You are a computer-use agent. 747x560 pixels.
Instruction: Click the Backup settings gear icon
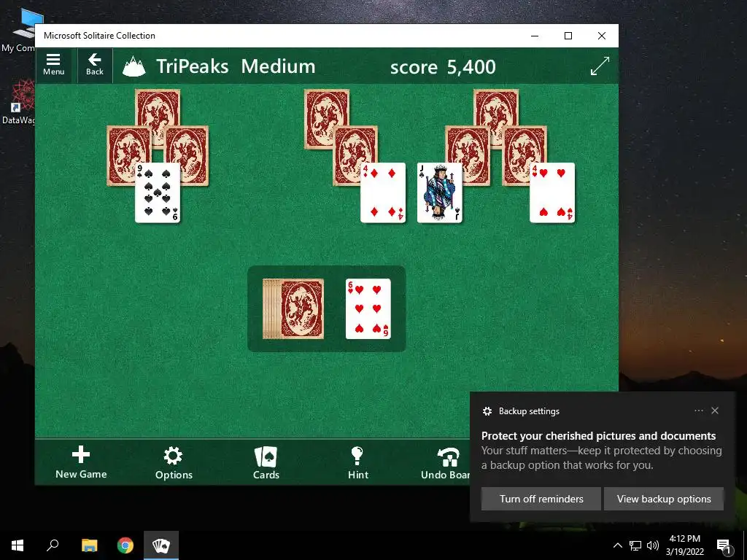[x=487, y=411]
